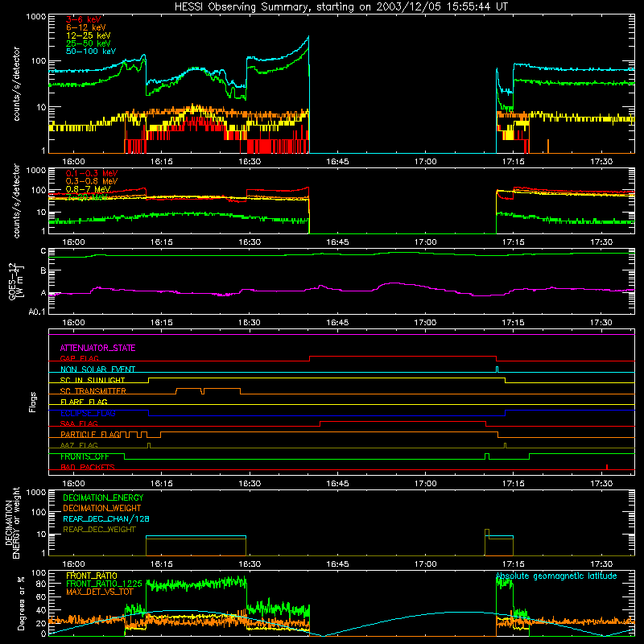Click the 16:15 tick label under the decimation panel
Screen dimensions: 644x644
162,564
